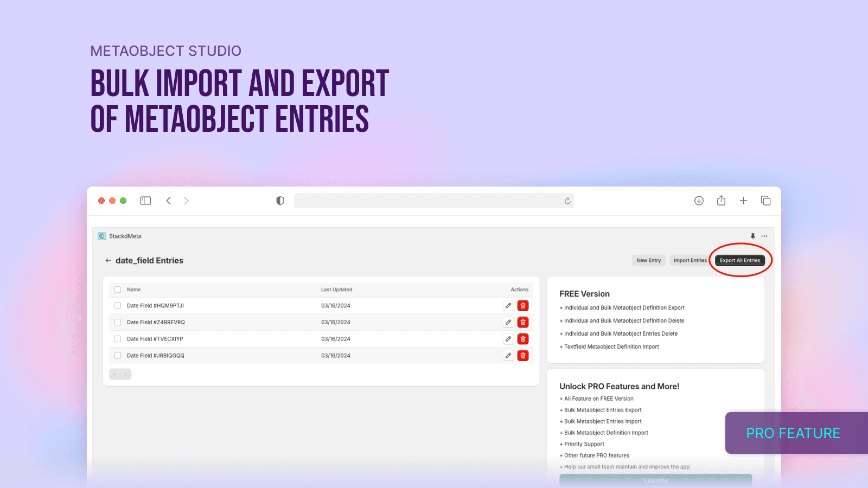Edit the Date Field #HQM9PTJI entry
The image size is (868, 488).
click(x=508, y=305)
